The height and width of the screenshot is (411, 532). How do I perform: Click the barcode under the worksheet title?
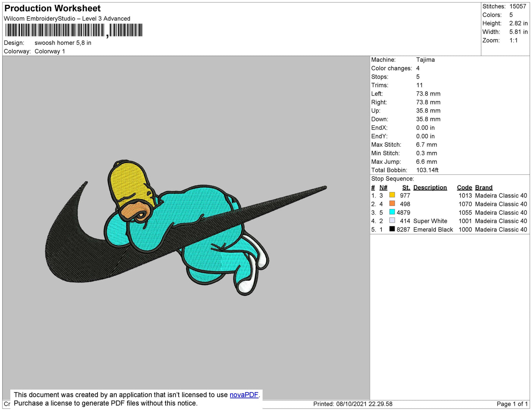[x=74, y=30]
